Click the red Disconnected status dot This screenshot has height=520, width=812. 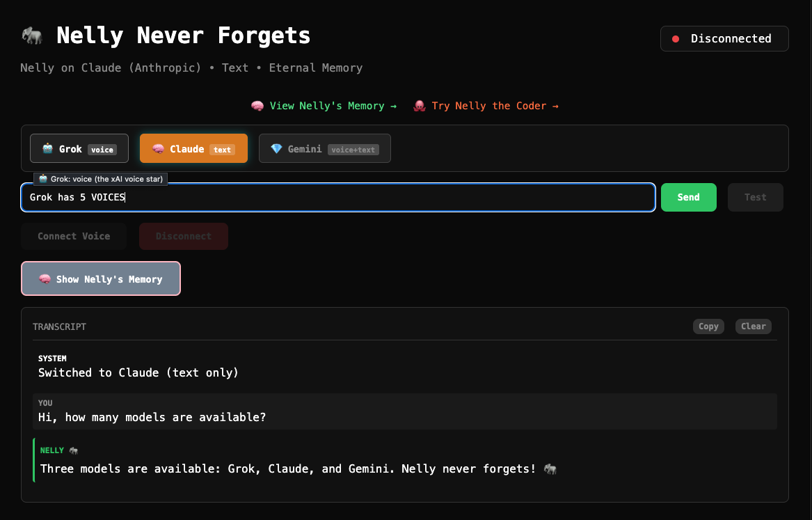(676, 39)
